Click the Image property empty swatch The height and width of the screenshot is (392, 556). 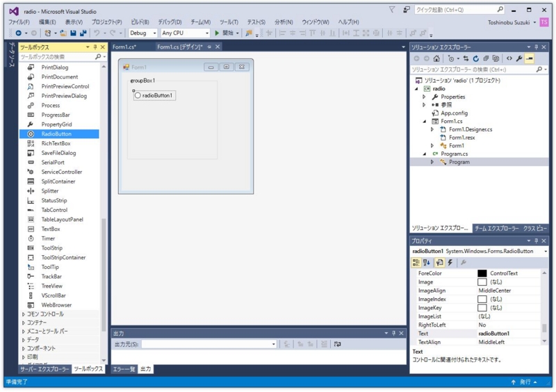(482, 282)
